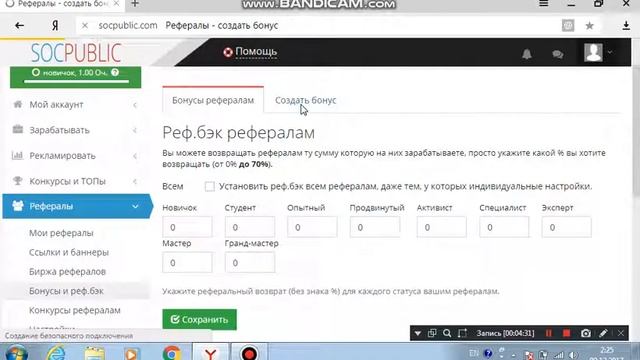The height and width of the screenshot is (360, 640).
Task: Close the Bandicam recording bar
Action: [621, 333]
